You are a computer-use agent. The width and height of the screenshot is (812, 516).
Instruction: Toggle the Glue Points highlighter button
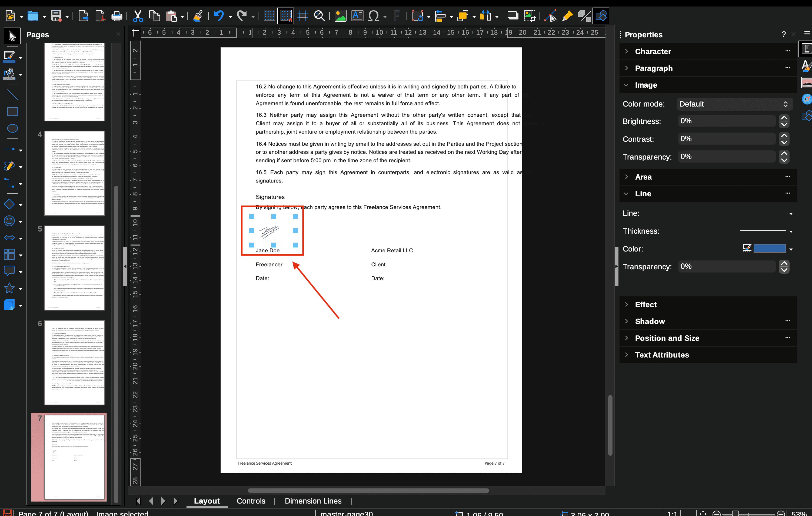click(x=568, y=16)
